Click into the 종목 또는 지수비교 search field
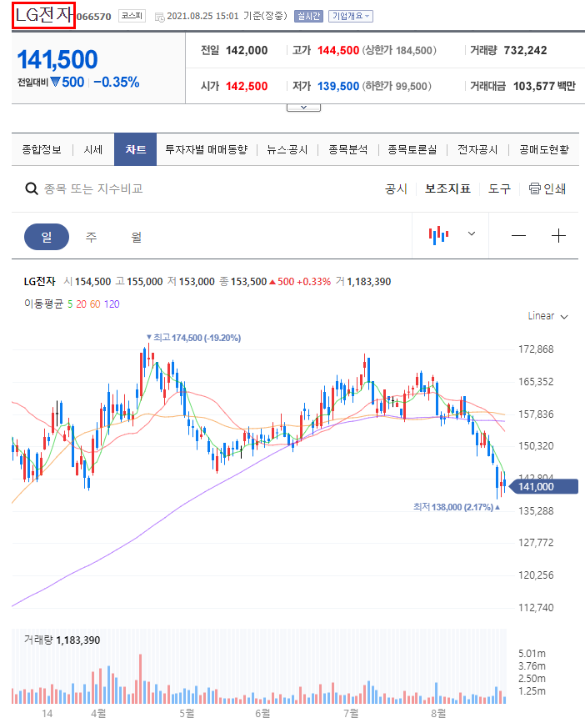585x728 pixels. (x=93, y=188)
